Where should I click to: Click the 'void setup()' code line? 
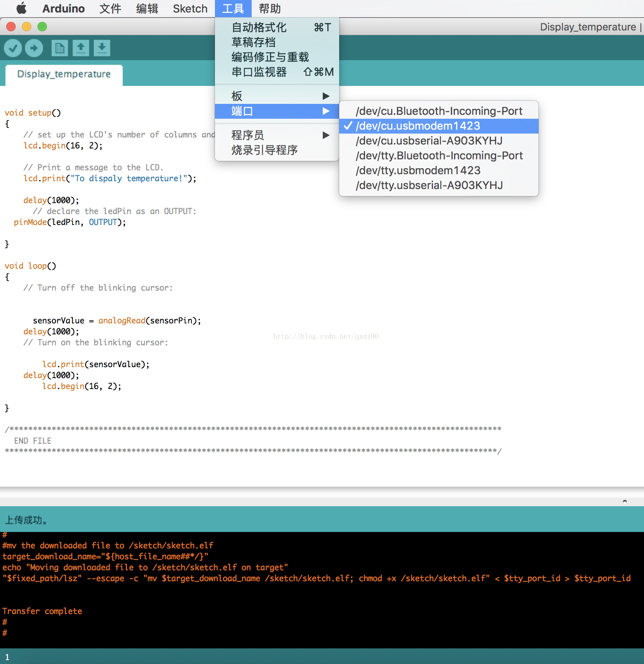[33, 113]
